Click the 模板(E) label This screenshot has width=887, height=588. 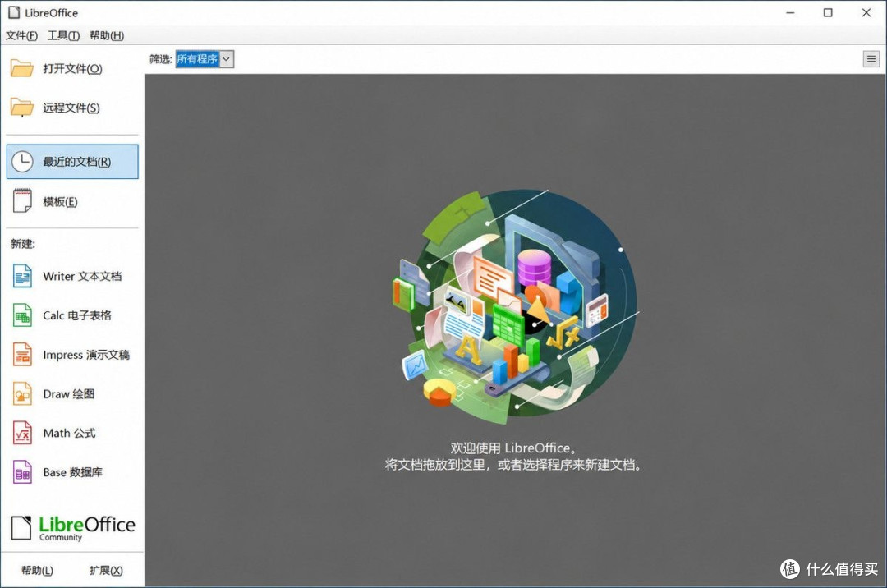click(x=60, y=201)
